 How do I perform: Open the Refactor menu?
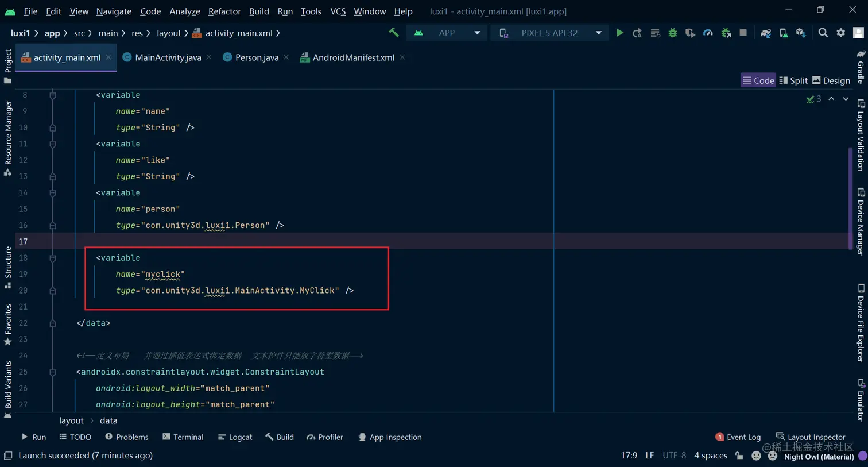click(224, 11)
